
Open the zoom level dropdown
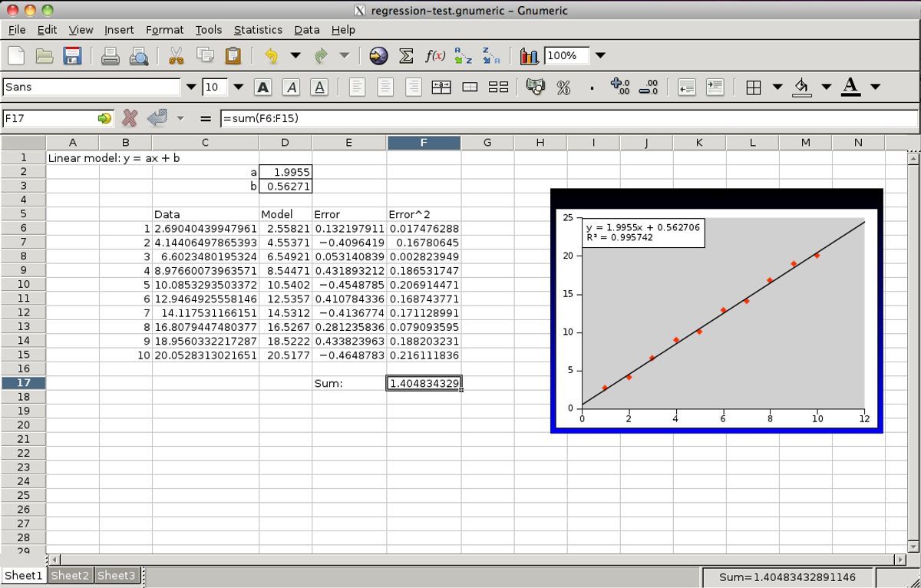click(x=600, y=55)
